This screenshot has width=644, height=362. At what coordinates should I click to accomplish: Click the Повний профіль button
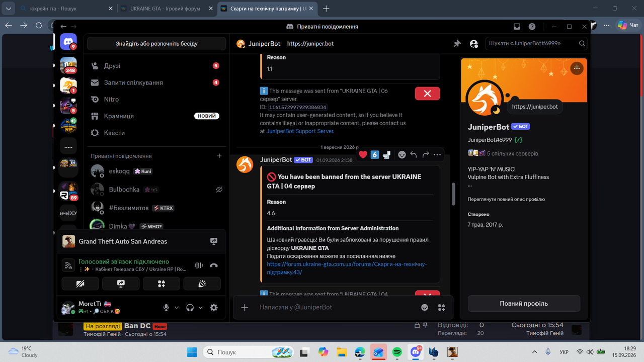tap(524, 304)
